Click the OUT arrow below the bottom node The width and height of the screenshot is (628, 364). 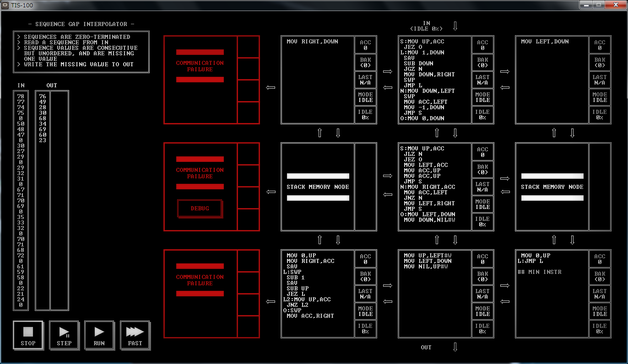455,347
